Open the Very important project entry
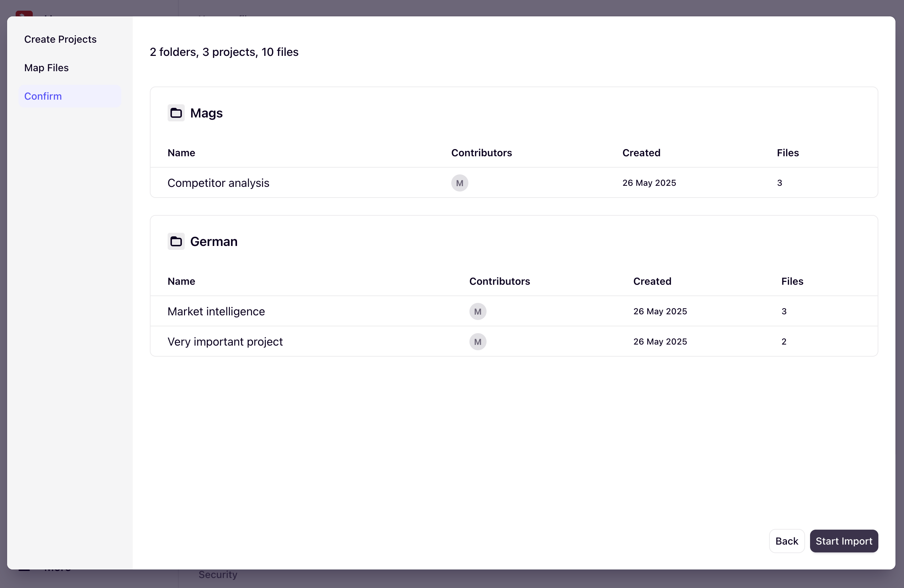 pos(225,341)
